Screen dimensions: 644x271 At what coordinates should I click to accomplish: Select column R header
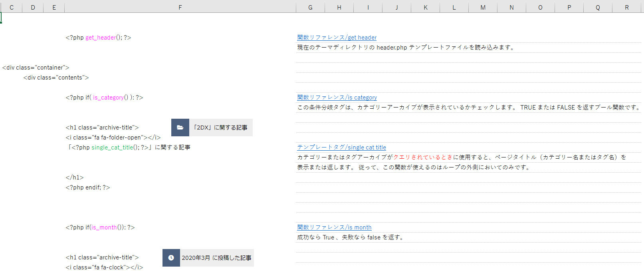[627, 7]
